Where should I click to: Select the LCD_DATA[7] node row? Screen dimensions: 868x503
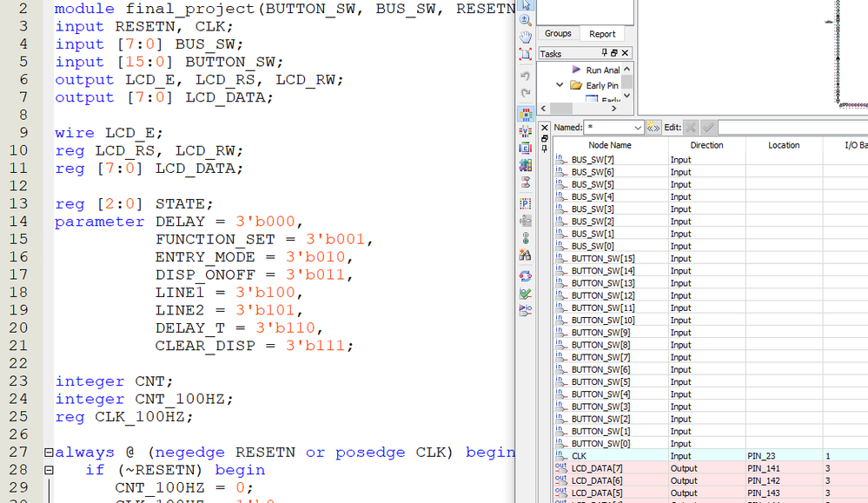tap(711, 468)
